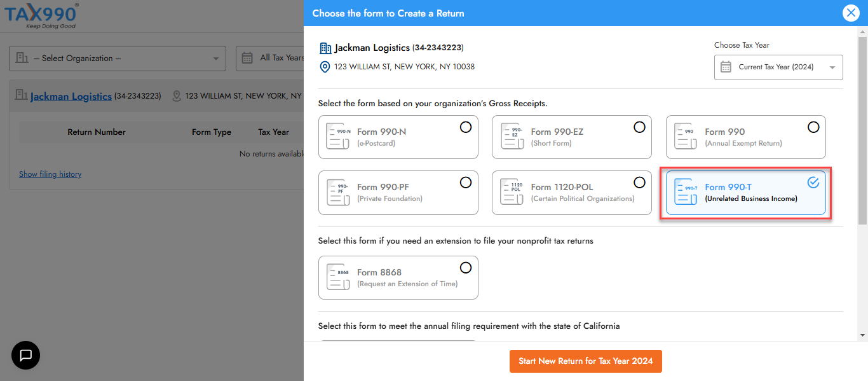Close the Choose the form dialog

[x=851, y=13]
